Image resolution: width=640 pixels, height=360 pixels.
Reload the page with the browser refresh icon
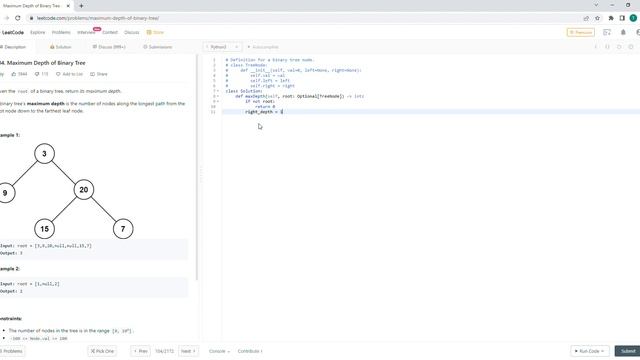18,18
